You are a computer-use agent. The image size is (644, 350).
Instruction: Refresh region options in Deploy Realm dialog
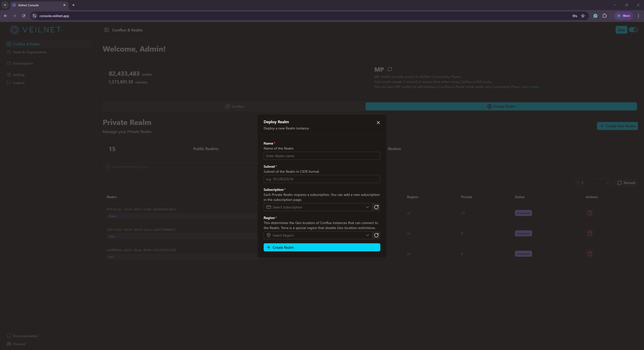point(376,235)
